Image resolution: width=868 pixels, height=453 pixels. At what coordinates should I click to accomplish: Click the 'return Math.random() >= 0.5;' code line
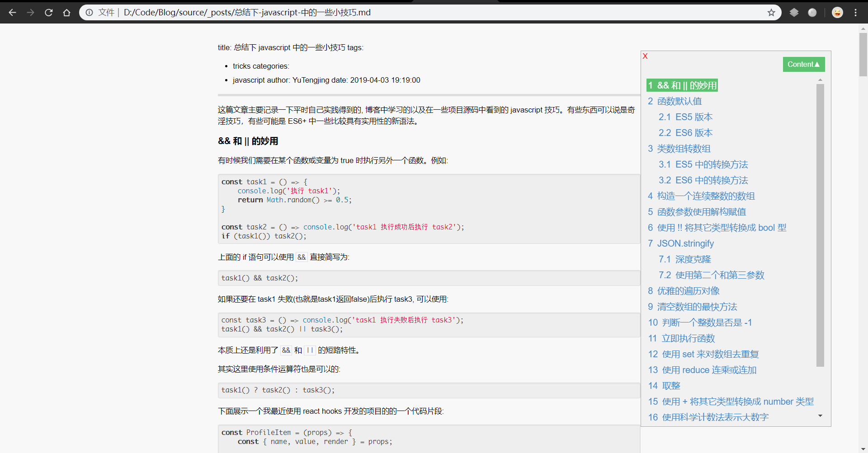click(295, 200)
